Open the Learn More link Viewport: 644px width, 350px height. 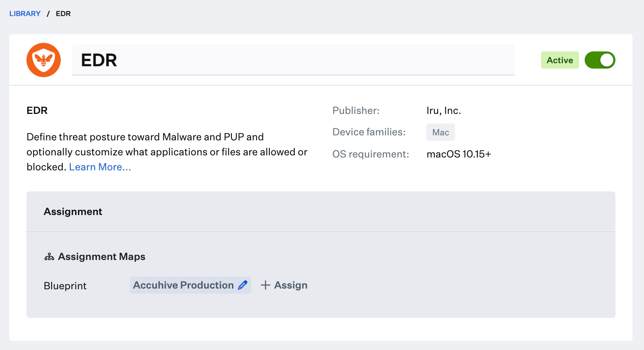(100, 167)
